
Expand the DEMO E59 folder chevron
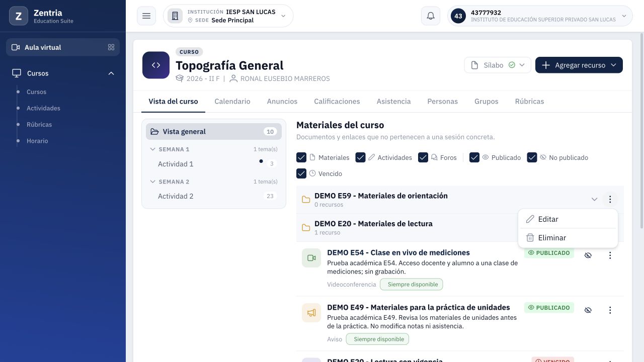click(594, 200)
